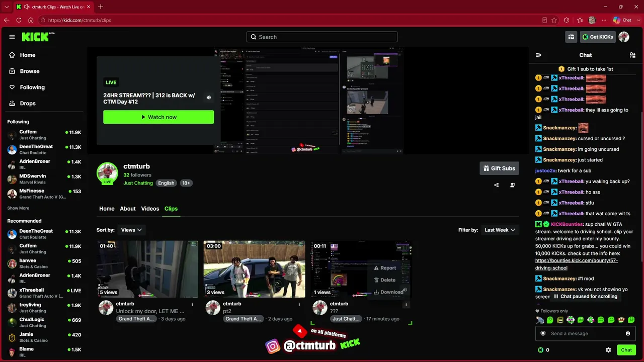Open a new browser tab

[101, 7]
